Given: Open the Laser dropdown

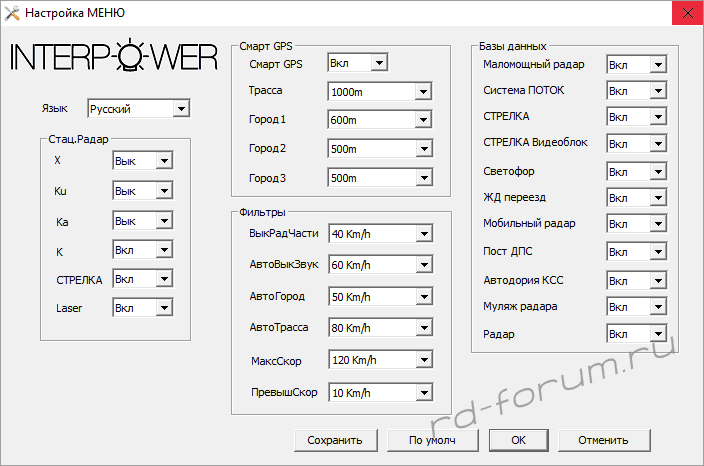Looking at the screenshot, I should click(143, 308).
